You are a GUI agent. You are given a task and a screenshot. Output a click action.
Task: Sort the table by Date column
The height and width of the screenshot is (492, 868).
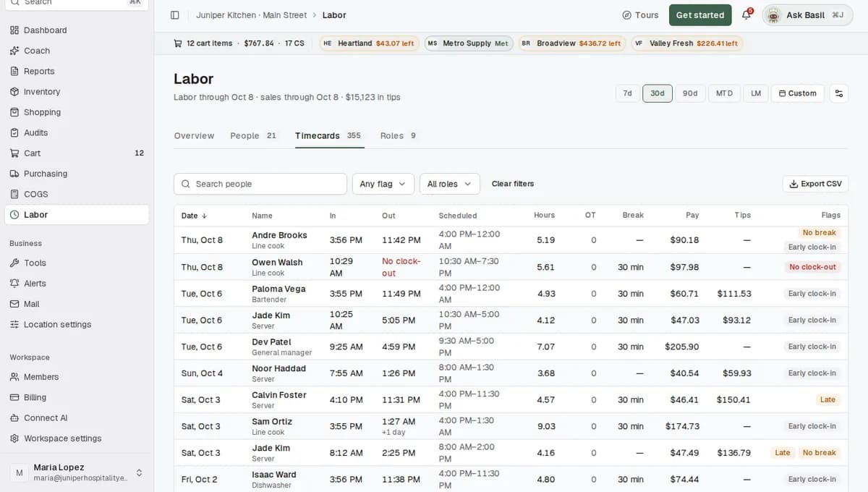(x=195, y=216)
